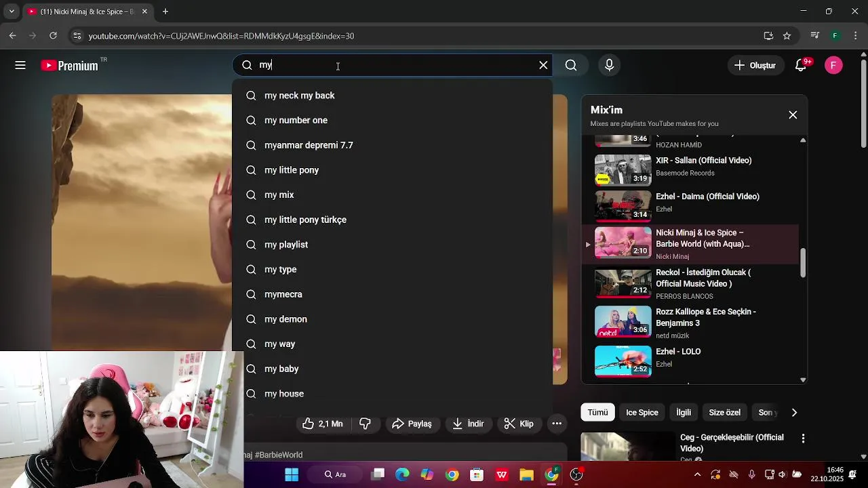Image resolution: width=868 pixels, height=488 pixels.
Task: Create a clip with Klip button
Action: [x=519, y=424]
